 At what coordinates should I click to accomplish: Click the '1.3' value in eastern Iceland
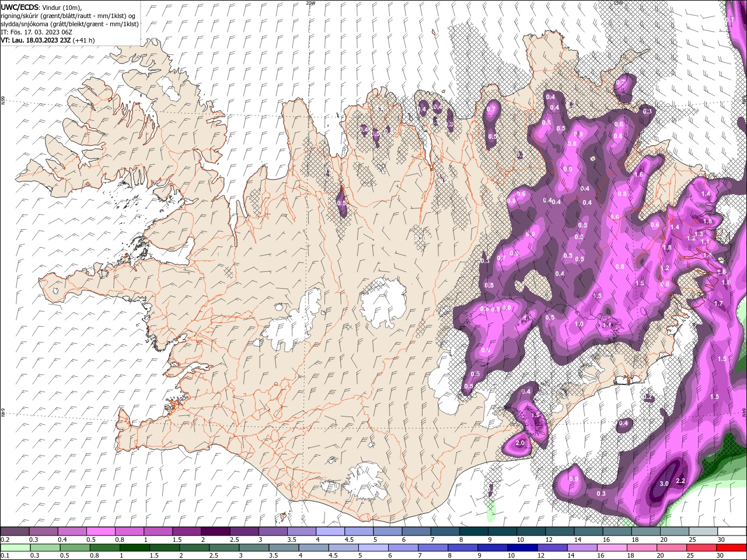pyautogui.click(x=699, y=234)
